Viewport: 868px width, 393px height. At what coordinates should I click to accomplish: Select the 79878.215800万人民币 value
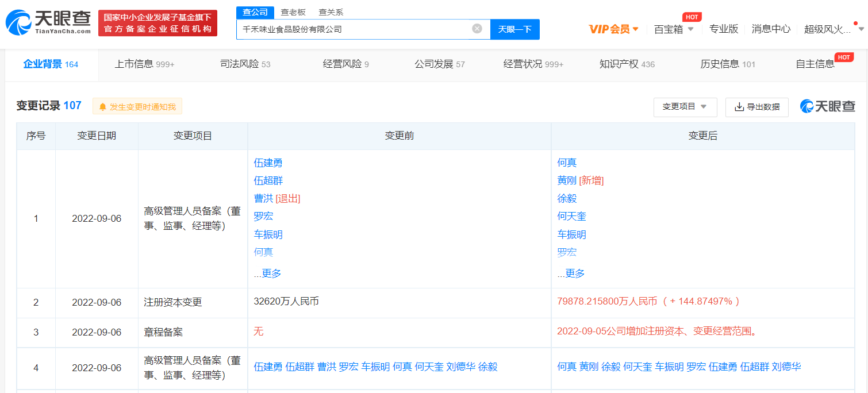click(607, 301)
